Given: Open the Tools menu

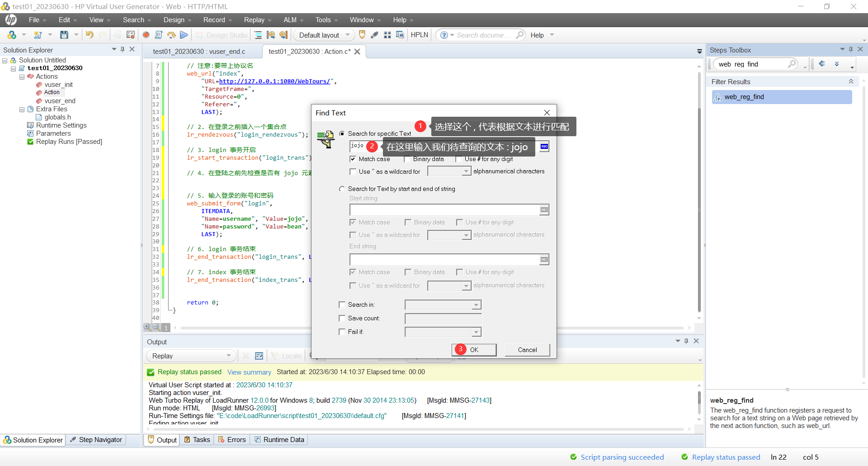Looking at the screenshot, I should coord(326,20).
